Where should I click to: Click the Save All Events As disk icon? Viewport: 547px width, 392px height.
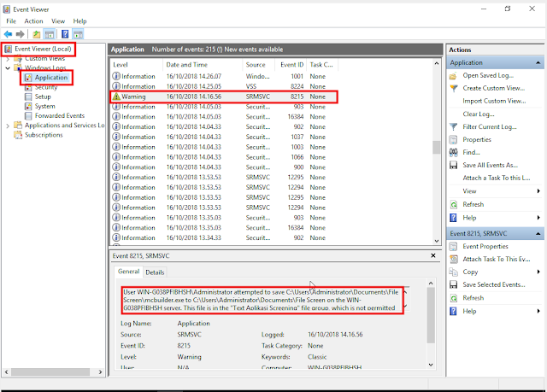453,165
